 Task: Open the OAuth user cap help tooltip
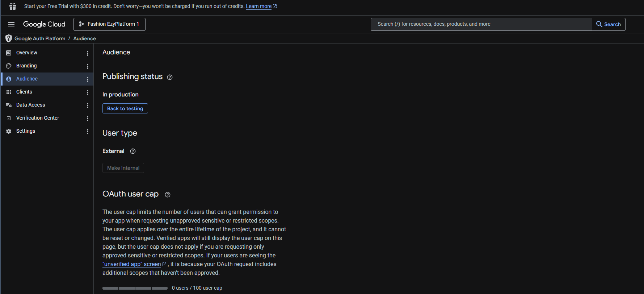(168, 195)
